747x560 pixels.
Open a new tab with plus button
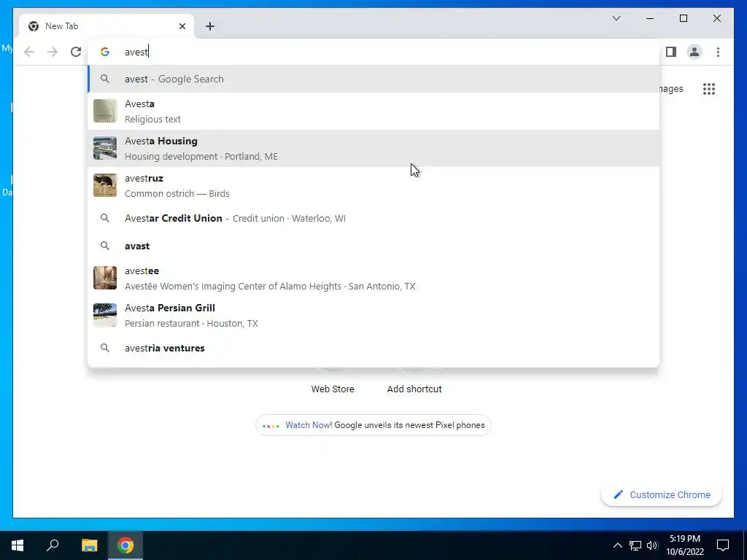pos(210,26)
